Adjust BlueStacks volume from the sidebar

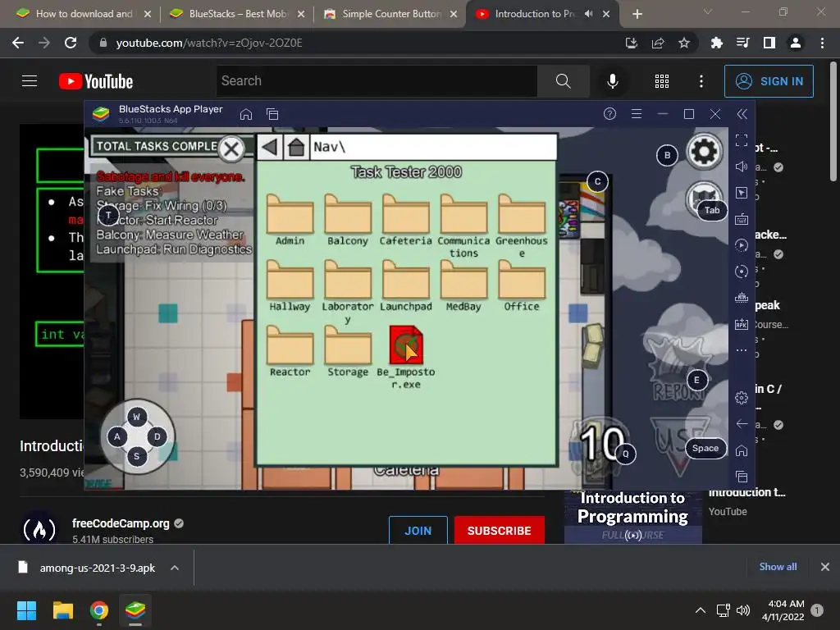coord(742,167)
